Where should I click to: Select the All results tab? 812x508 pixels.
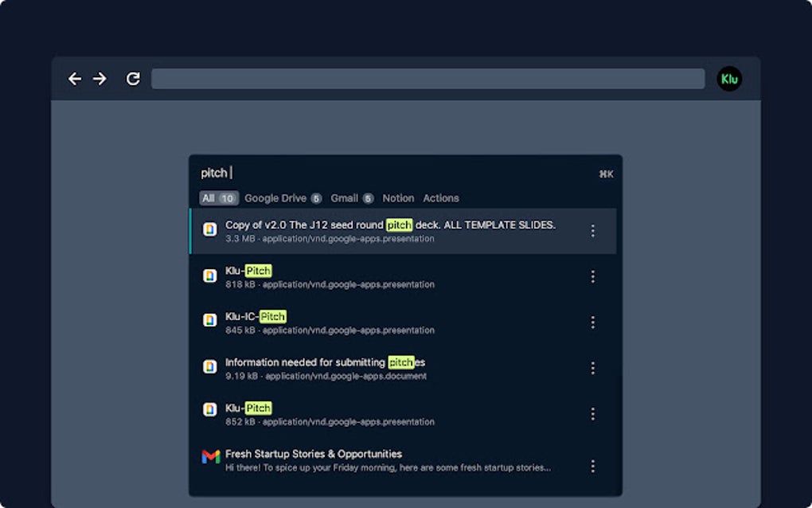tap(219, 198)
